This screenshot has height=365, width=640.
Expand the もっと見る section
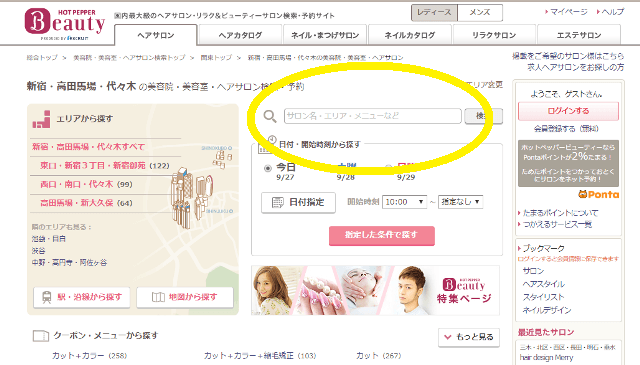(x=469, y=337)
